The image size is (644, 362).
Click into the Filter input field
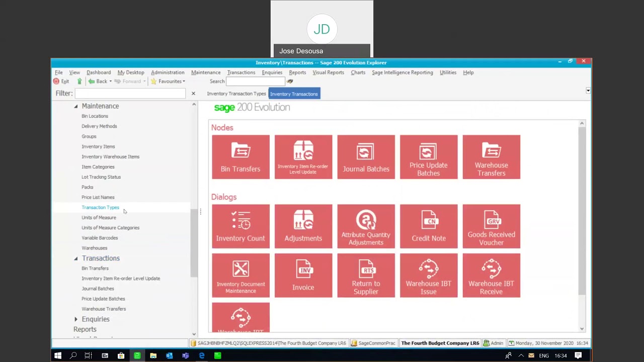[130, 94]
